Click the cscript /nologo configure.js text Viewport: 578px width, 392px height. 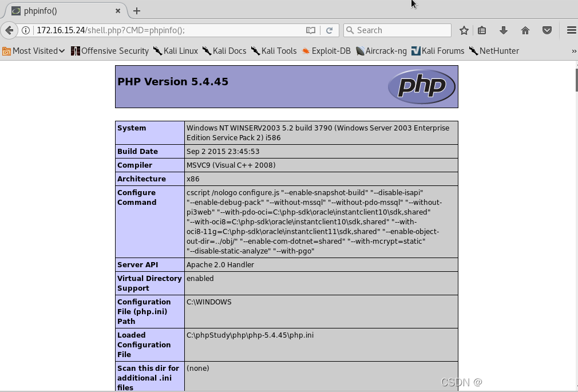point(233,192)
